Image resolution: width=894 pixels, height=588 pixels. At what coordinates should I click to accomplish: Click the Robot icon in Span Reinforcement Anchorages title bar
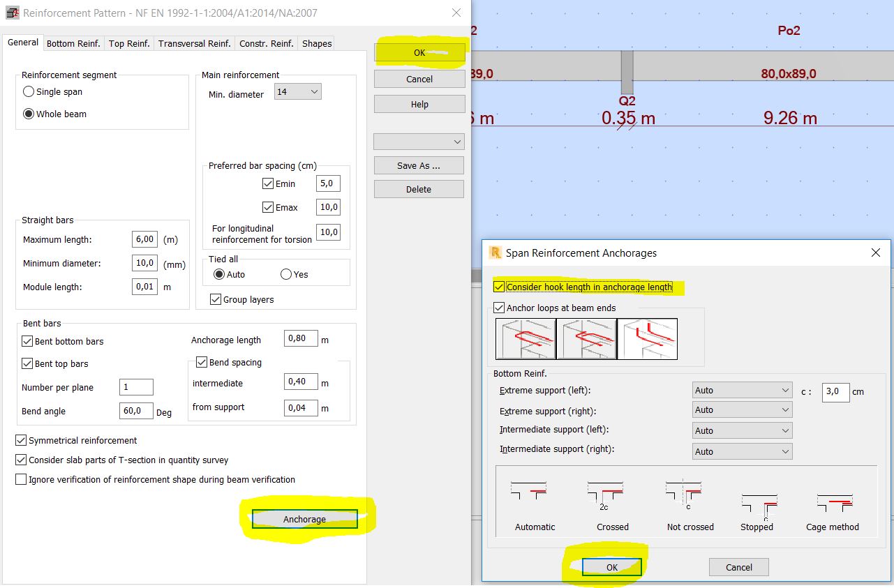point(497,252)
